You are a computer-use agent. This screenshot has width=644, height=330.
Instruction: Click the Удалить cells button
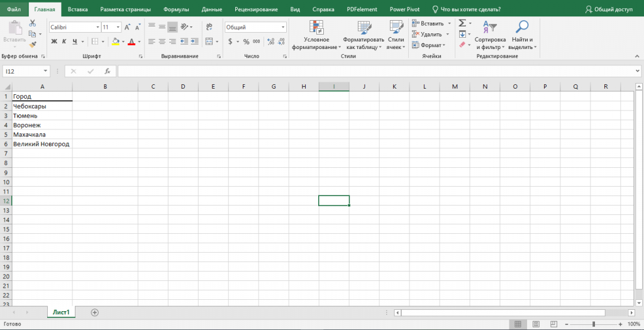(427, 34)
